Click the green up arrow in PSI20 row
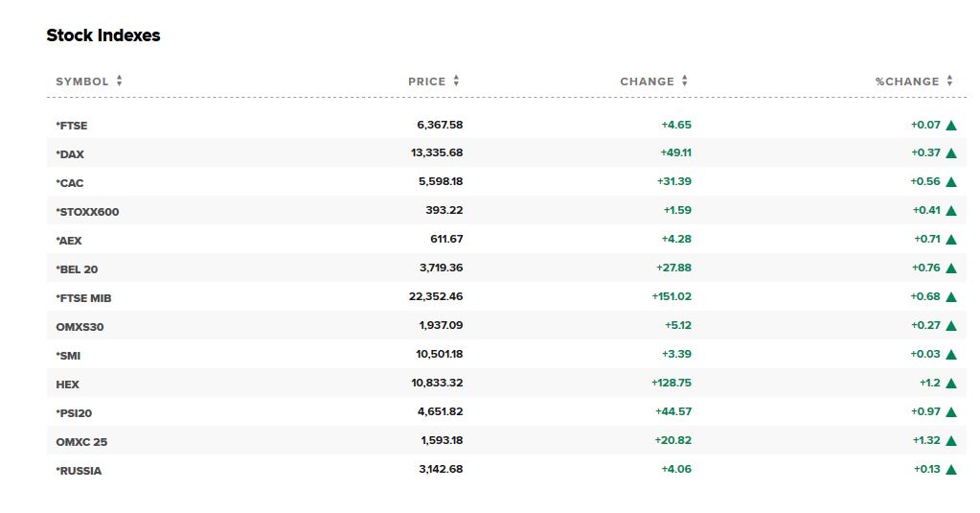Screen dimensions: 980x513 [x=951, y=412]
